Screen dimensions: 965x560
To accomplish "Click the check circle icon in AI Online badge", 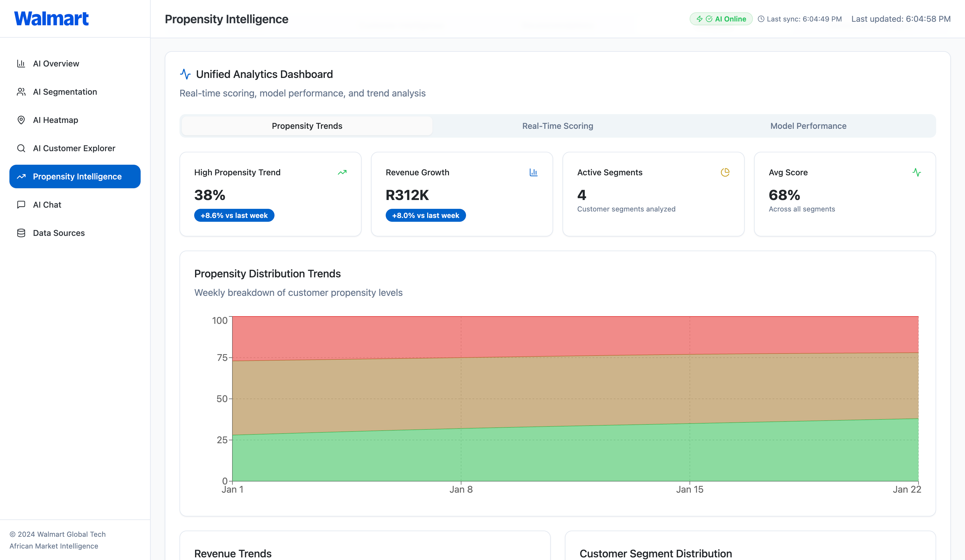I will [709, 19].
